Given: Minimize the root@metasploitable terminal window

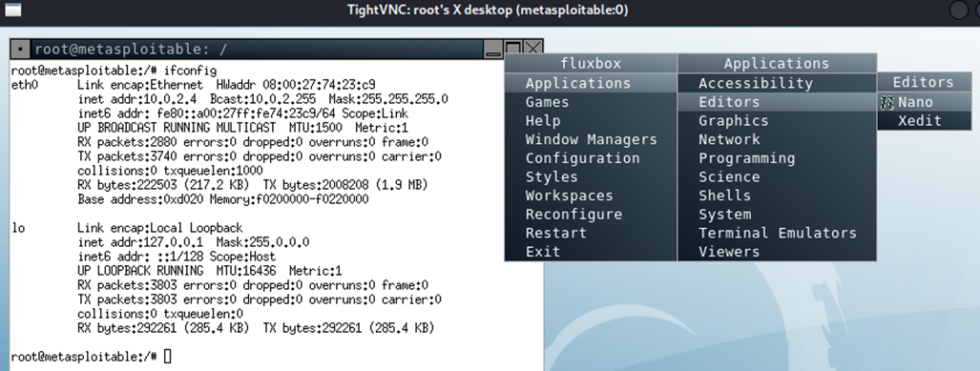Looking at the screenshot, I should point(493,49).
